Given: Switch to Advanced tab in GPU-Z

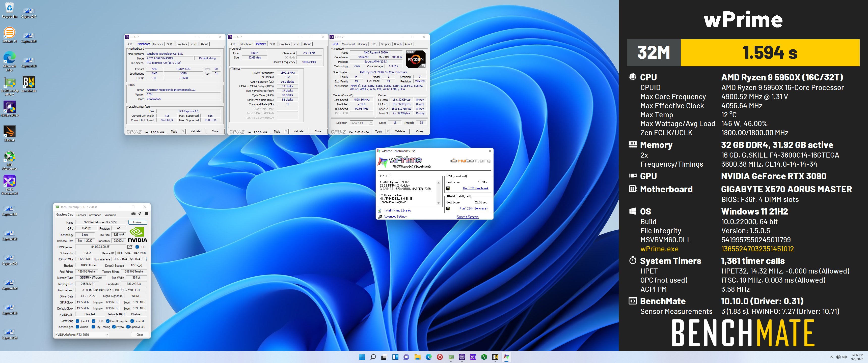Looking at the screenshot, I should tap(95, 215).
